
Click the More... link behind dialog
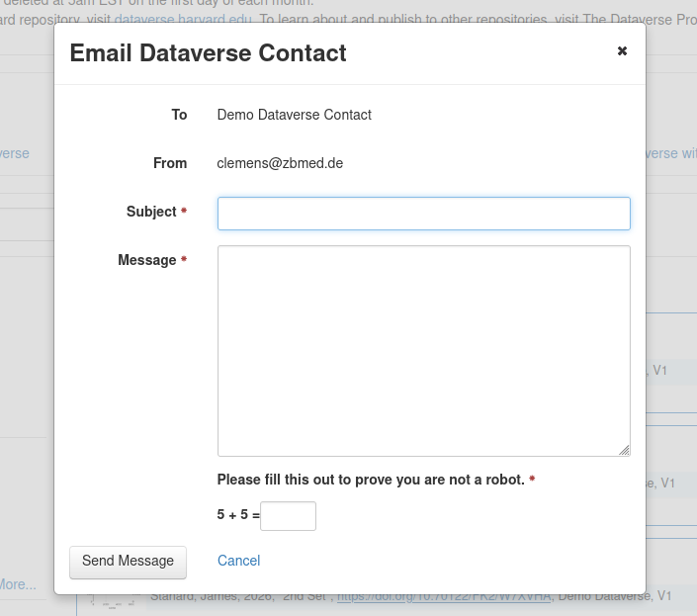pos(18,584)
